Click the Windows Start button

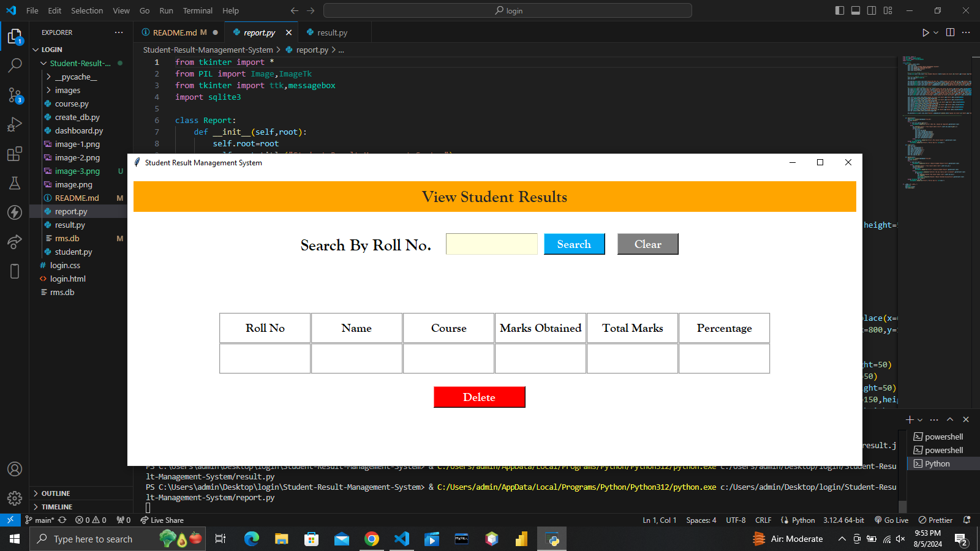[x=15, y=539]
